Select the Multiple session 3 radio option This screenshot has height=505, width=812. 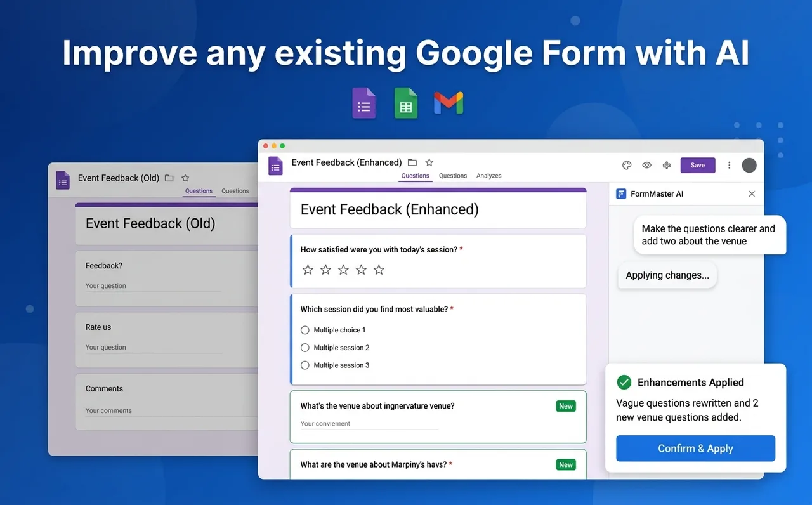tap(305, 365)
